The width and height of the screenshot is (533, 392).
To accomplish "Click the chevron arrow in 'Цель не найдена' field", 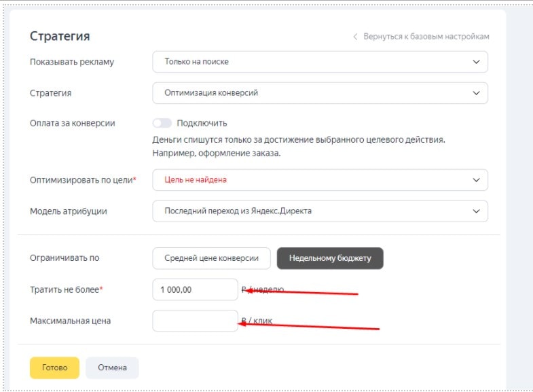I will pyautogui.click(x=475, y=180).
